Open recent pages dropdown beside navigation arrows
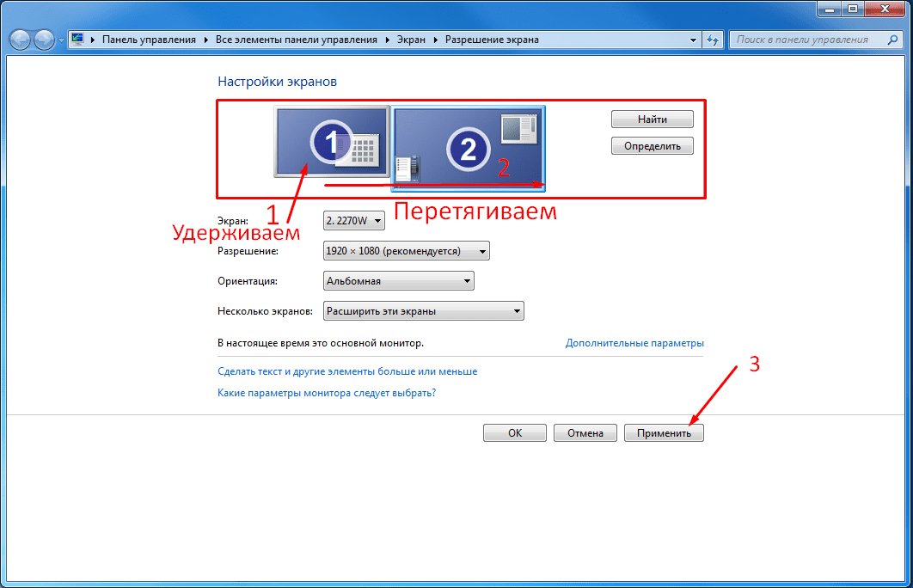 coord(61,40)
